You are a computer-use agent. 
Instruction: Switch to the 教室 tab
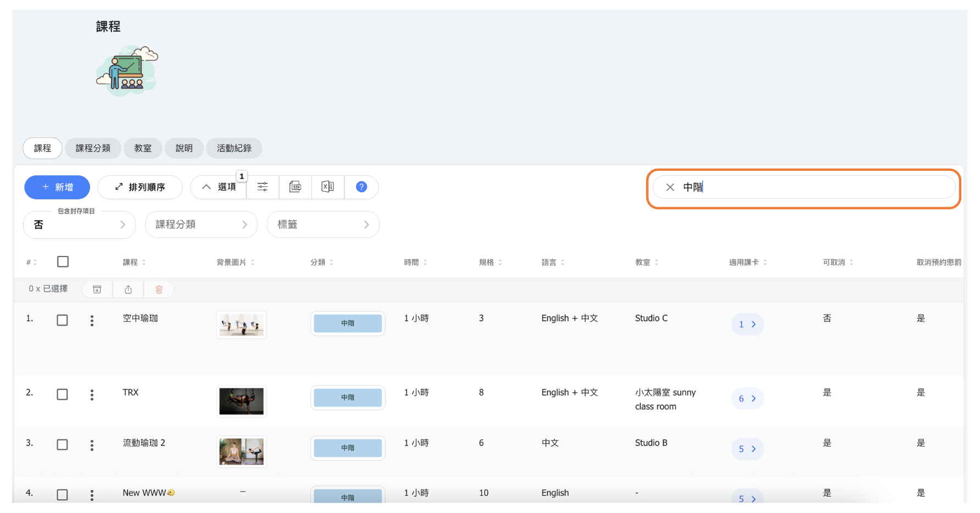143,148
